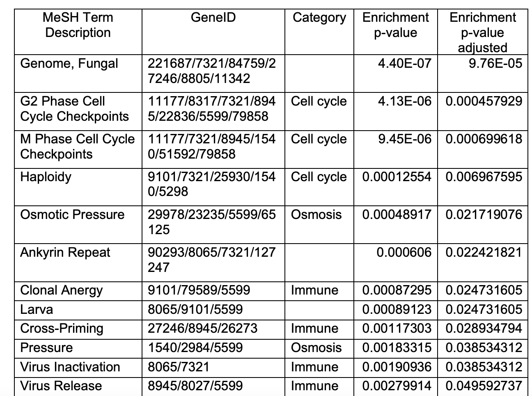Select the 'Haploidy' row label

point(46,177)
